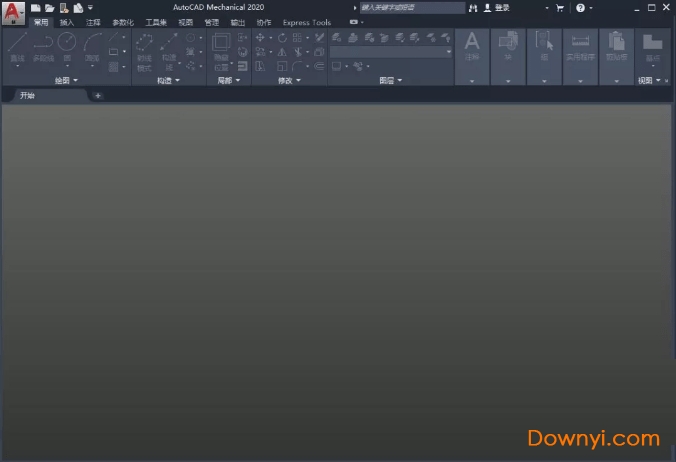Open the 输出 ribbon tab
Viewport: 676px width, 462px height.
[x=238, y=22]
